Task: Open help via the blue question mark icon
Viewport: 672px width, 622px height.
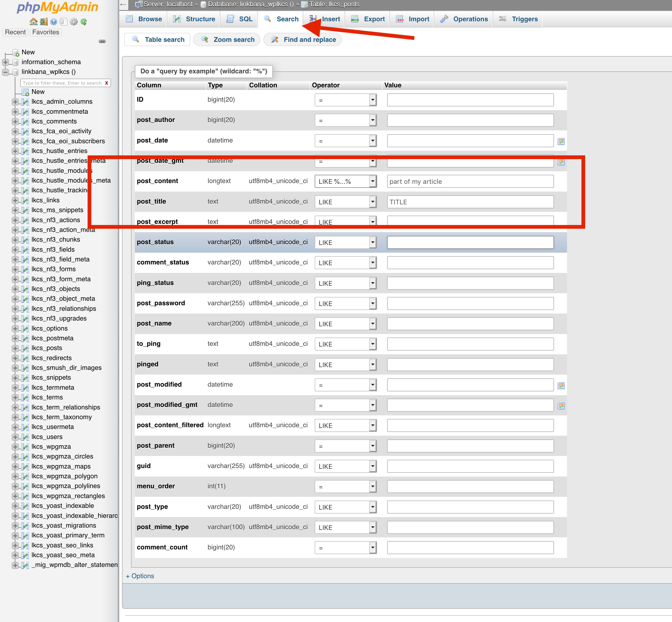Action: (x=54, y=22)
